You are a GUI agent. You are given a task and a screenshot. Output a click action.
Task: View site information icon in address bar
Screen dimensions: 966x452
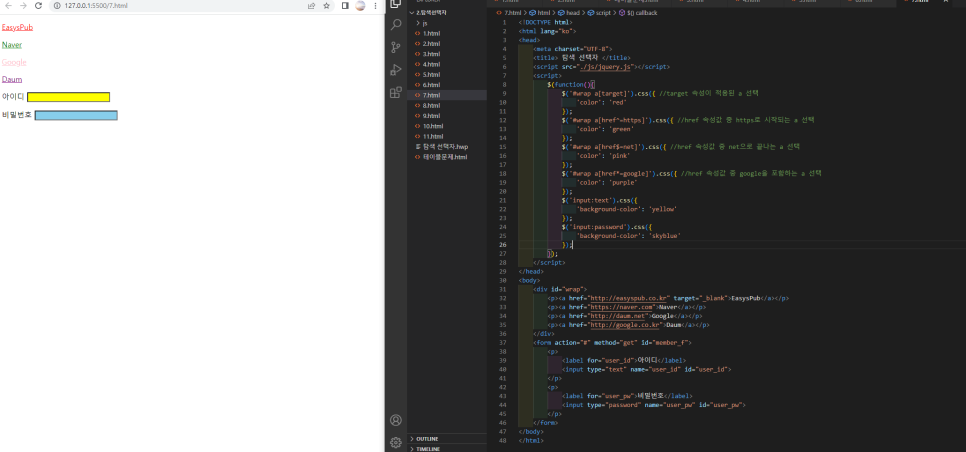point(57,6)
